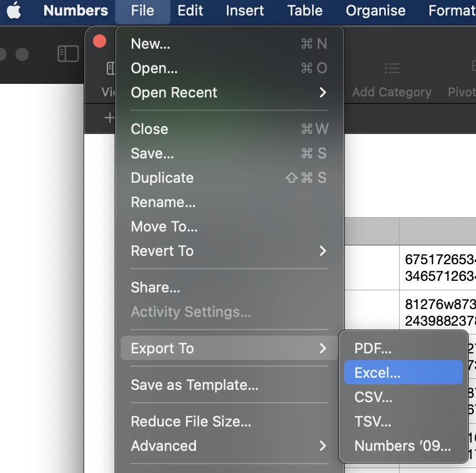Select cell starting with 675172653
Viewport: 476px width, 473px height.
[437, 268]
